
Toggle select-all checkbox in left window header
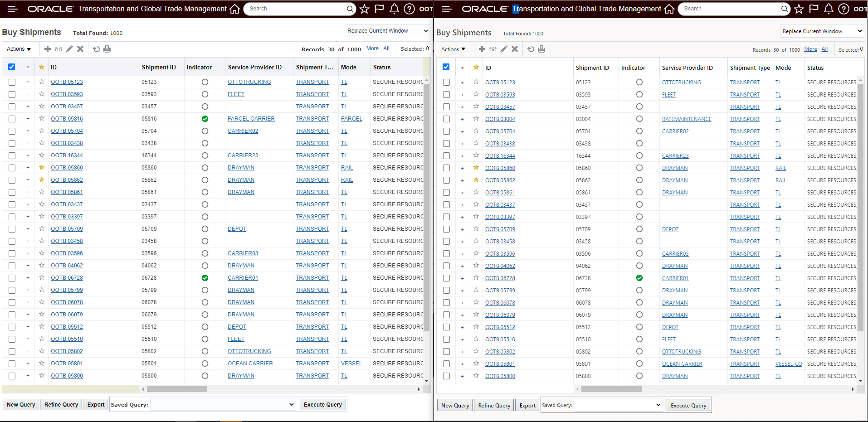[12, 67]
